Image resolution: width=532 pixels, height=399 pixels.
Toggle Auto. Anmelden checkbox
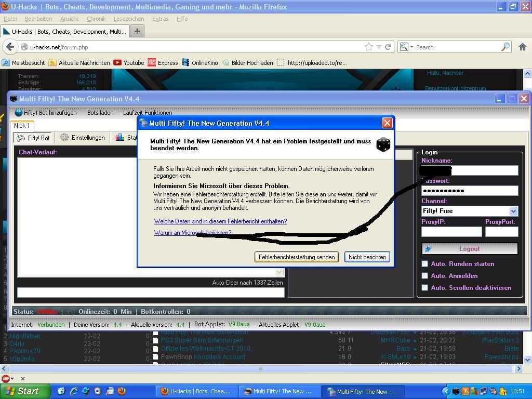point(424,276)
